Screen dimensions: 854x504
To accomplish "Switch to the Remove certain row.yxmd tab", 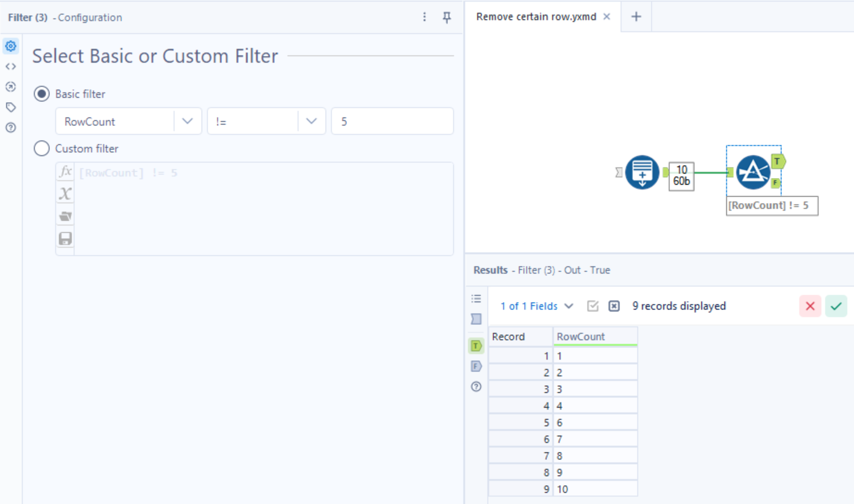I will (536, 16).
